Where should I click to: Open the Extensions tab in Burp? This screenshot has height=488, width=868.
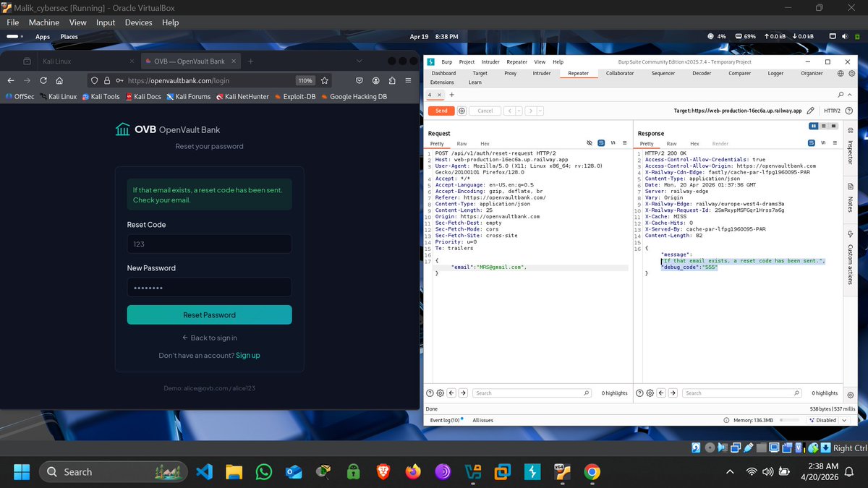coord(442,82)
